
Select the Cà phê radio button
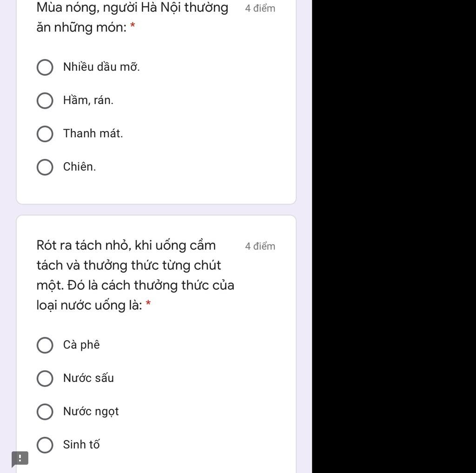pyautogui.click(x=45, y=345)
